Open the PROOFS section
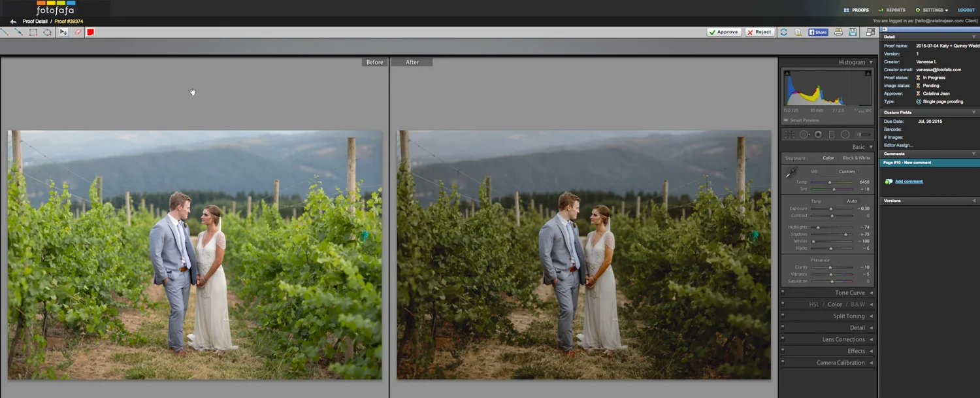980x398 pixels. point(857,10)
